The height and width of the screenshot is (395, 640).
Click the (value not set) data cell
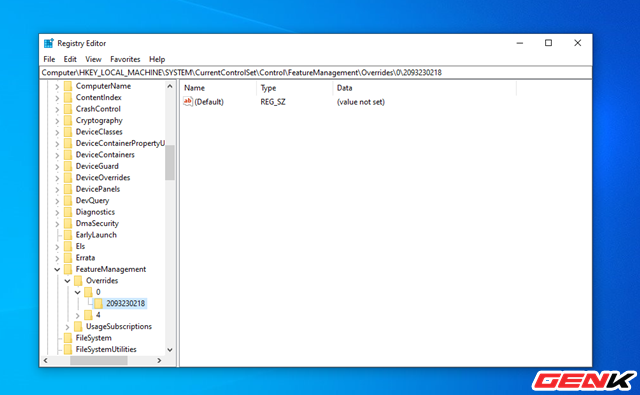(360, 102)
